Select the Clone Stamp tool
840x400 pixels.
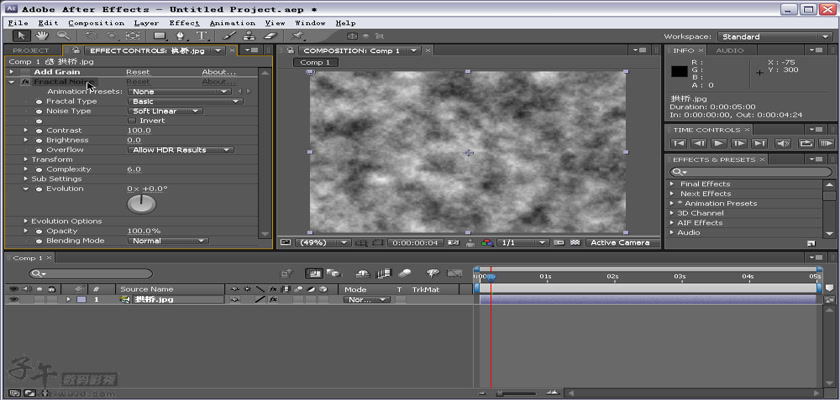249,36
